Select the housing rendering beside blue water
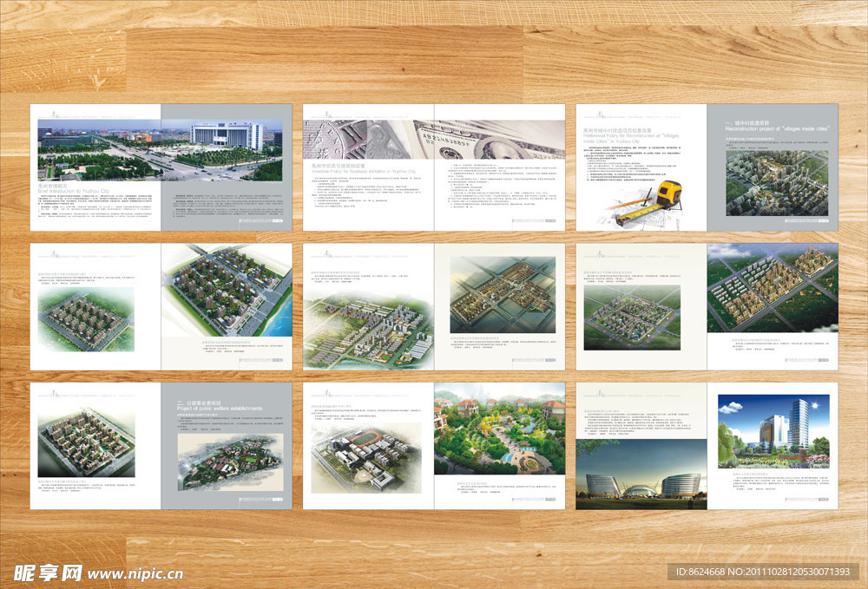868x589 pixels. (x=227, y=291)
